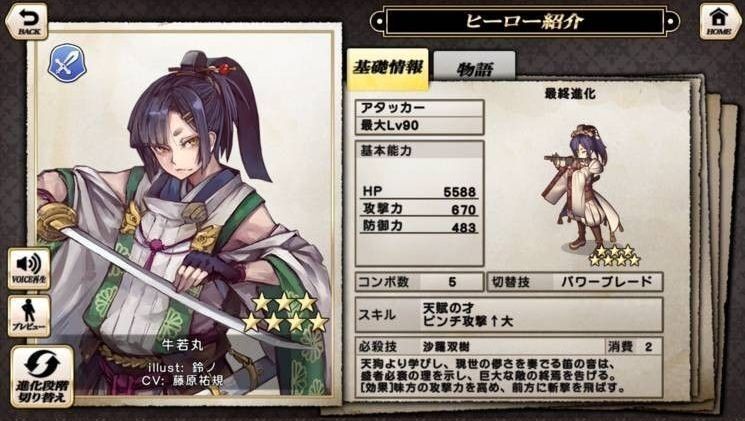
Task: Open character preview with プレビュー icon
Action: click(x=29, y=316)
